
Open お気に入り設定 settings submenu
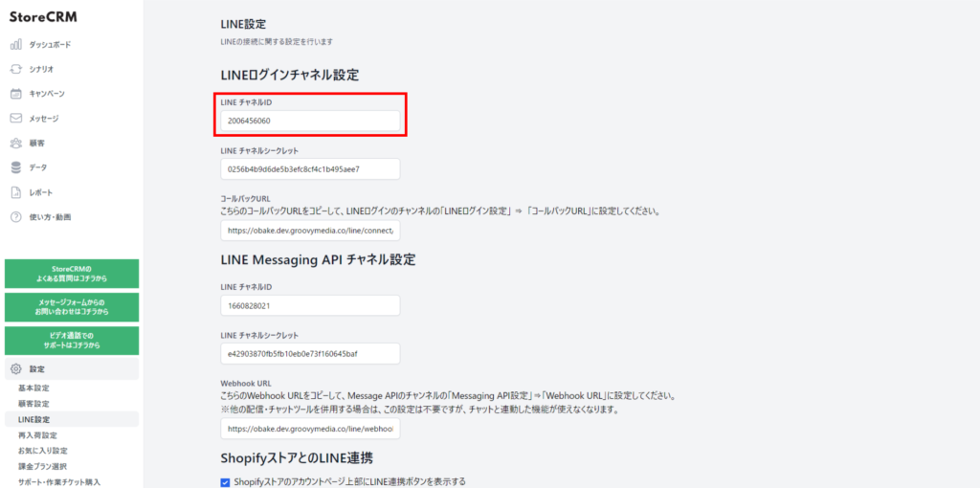click(42, 451)
